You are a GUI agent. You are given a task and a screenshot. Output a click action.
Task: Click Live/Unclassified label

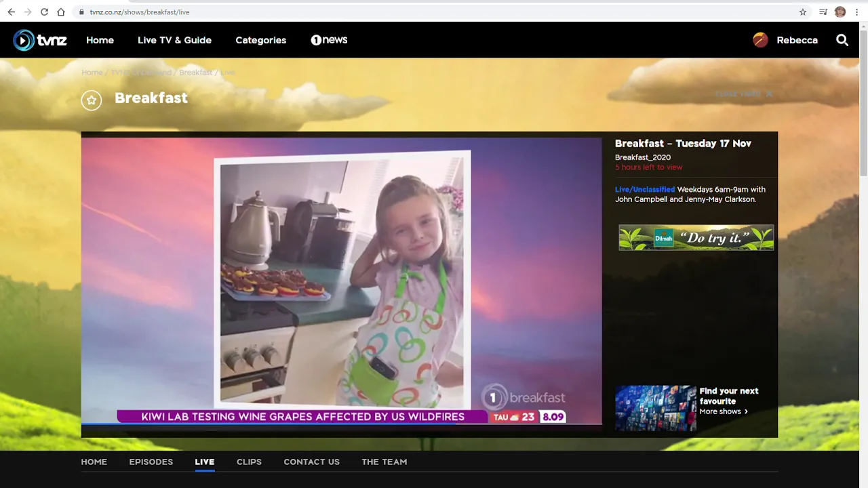(645, 190)
